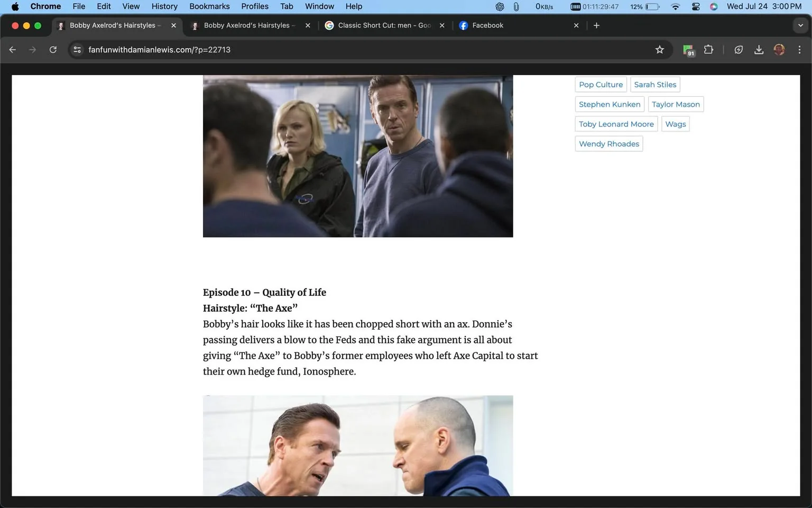
Task: Click the battery 12% status icon
Action: tap(645, 6)
